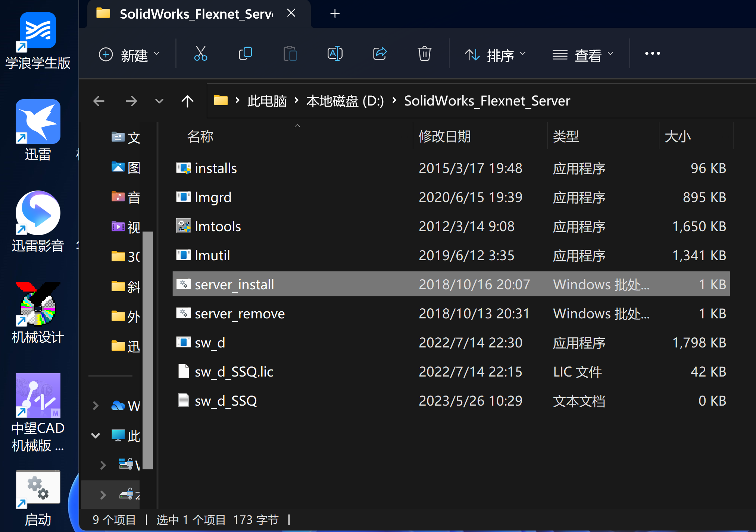Click the navigation pane vertical scrollbar
This screenshot has width=756, height=532.
pos(148,350)
